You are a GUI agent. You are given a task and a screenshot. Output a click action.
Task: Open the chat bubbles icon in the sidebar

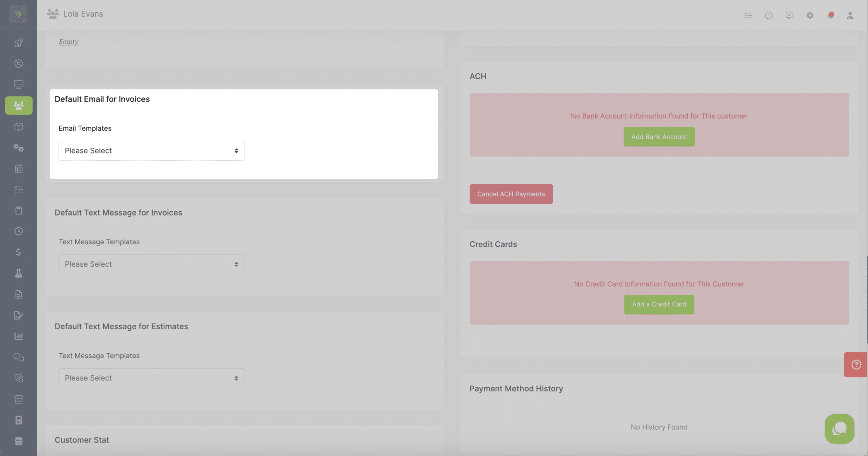[19, 357]
